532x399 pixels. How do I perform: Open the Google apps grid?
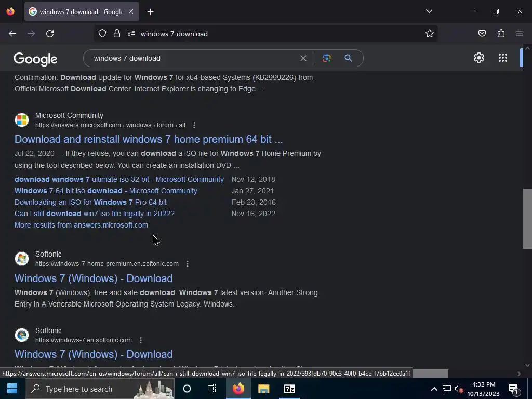click(x=503, y=58)
